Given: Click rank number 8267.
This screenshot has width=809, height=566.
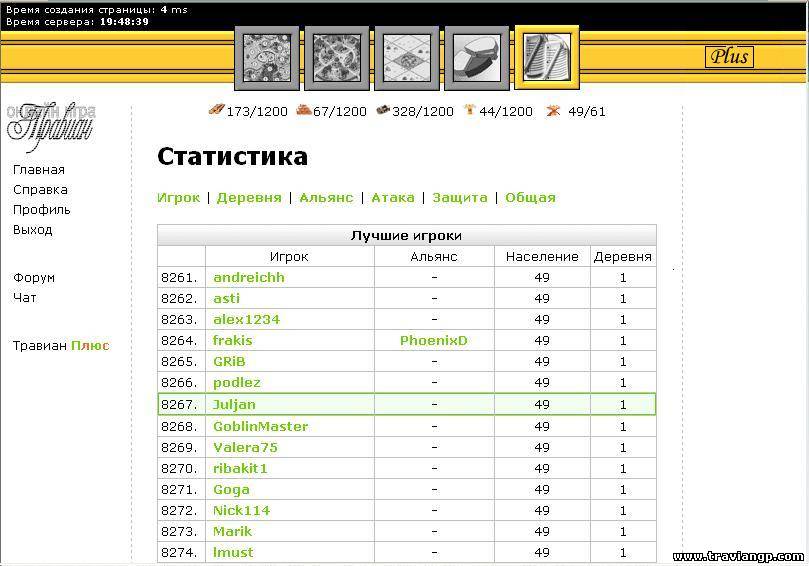Looking at the screenshot, I should click(179, 405).
